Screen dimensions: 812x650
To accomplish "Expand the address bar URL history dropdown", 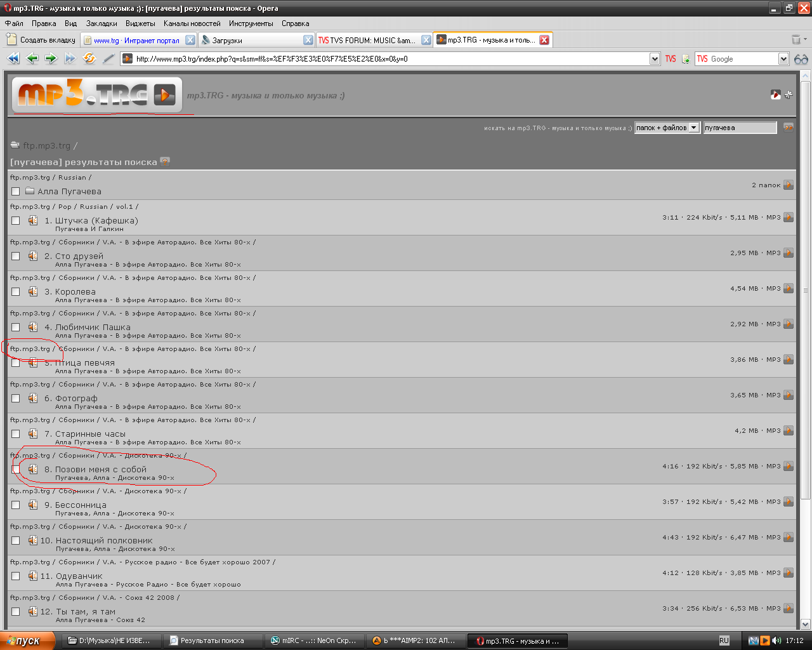I will 655,59.
